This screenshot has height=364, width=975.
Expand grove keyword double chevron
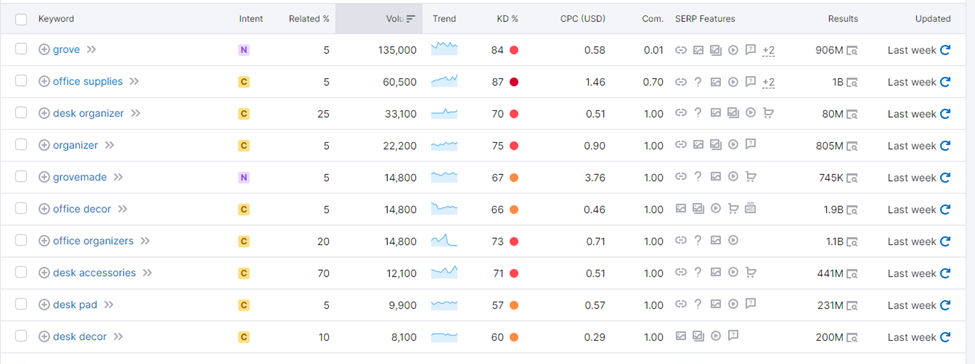pyautogui.click(x=91, y=50)
